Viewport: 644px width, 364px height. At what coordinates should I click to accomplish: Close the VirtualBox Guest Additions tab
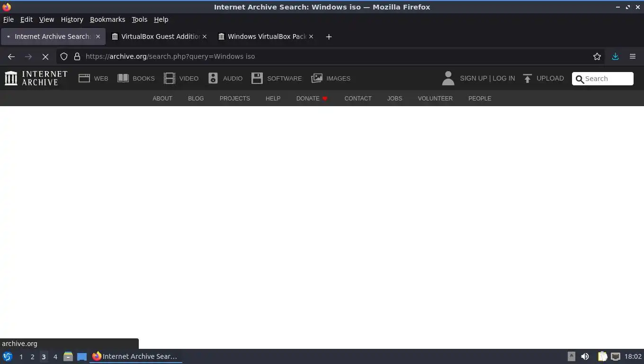click(x=205, y=36)
